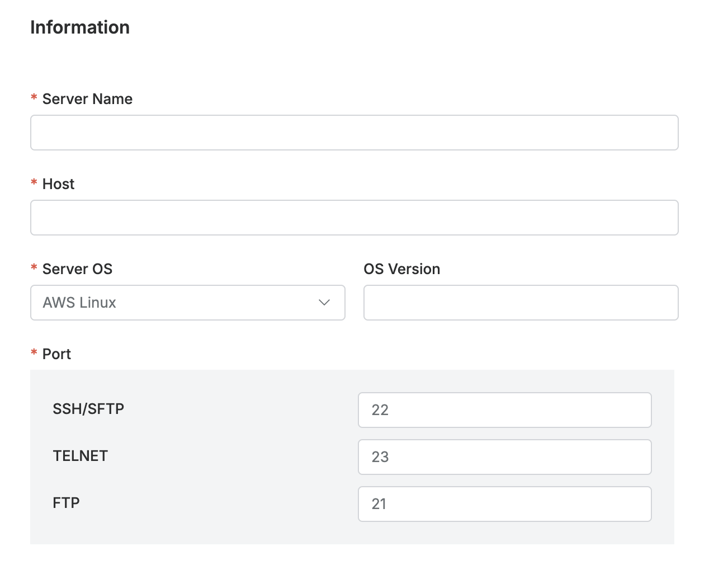Click the Server Name input field
Screen dimensions: 728x565
(x=354, y=133)
